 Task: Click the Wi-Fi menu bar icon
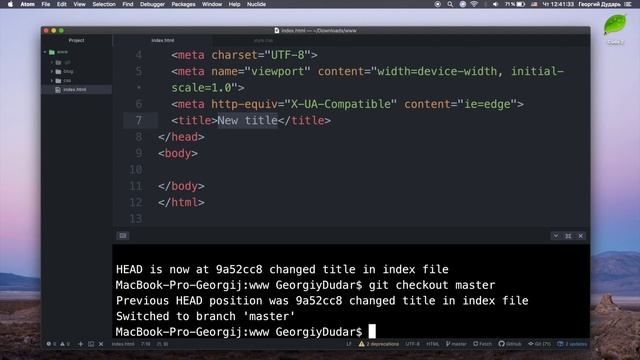point(474,4)
